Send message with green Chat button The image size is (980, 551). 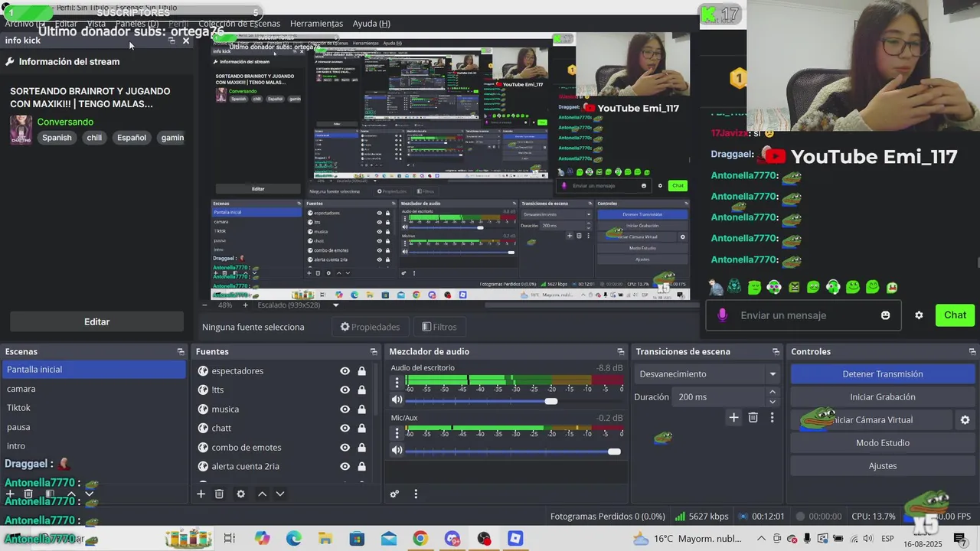[x=955, y=315]
